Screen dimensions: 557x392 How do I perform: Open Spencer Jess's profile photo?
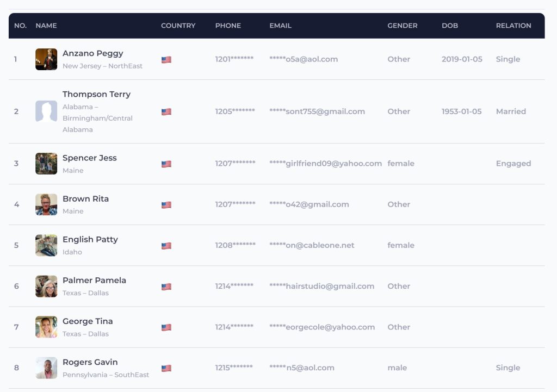pyautogui.click(x=46, y=164)
